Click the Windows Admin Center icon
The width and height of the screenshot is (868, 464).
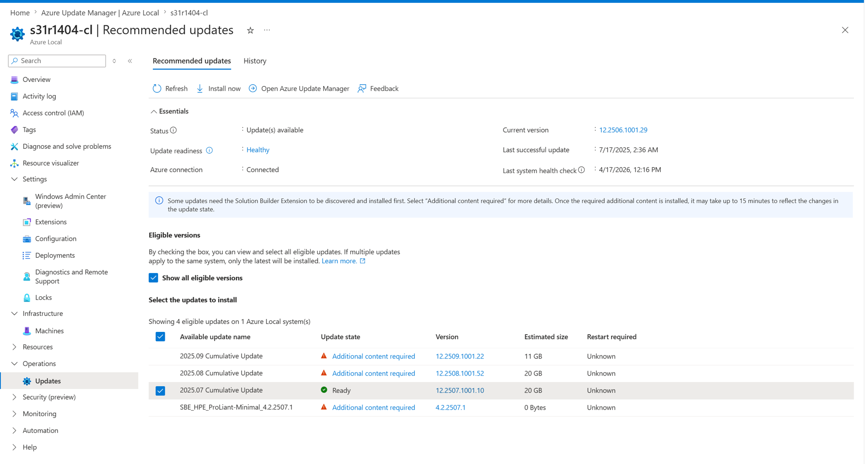click(27, 201)
